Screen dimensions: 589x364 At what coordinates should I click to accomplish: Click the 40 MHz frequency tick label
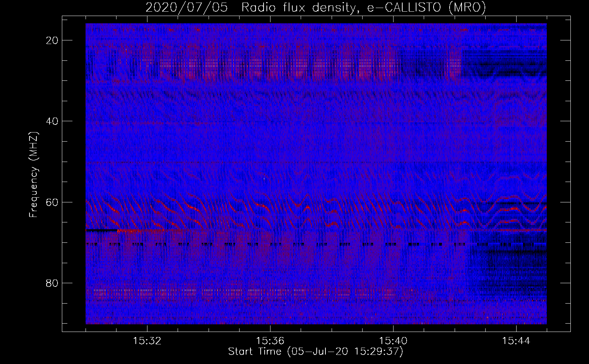point(52,121)
